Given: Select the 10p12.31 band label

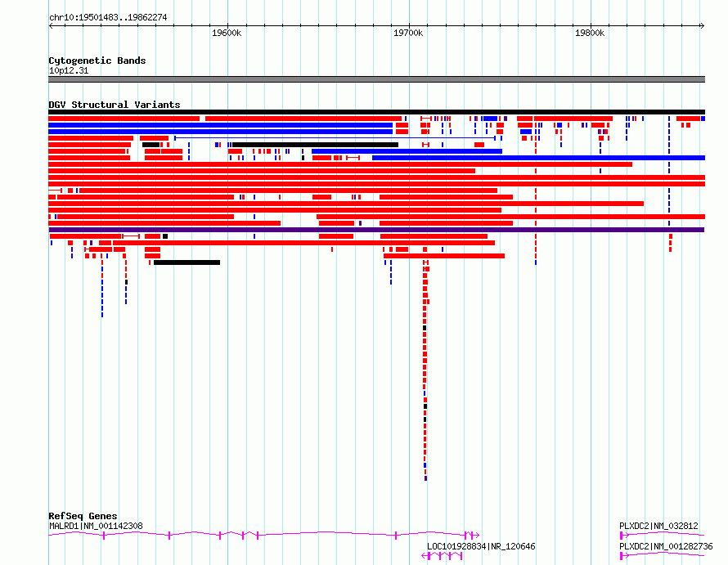Looking at the screenshot, I should (69, 70).
